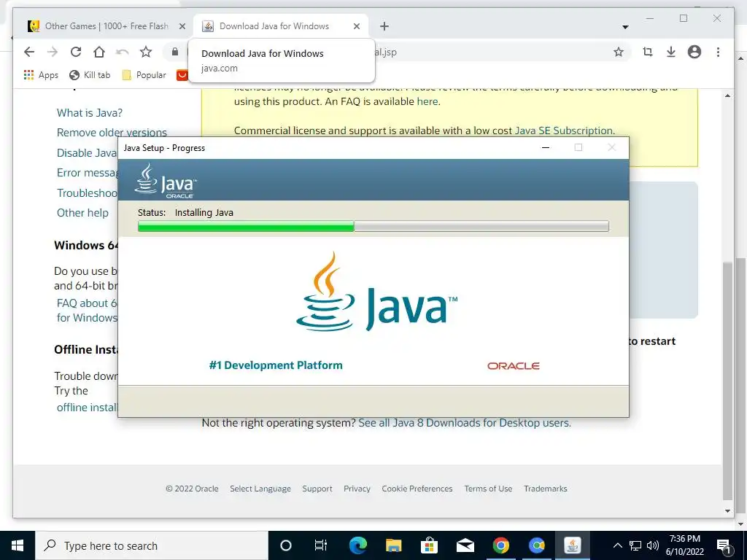Open Trademarks footer link
The width and height of the screenshot is (747, 560).
546,489
